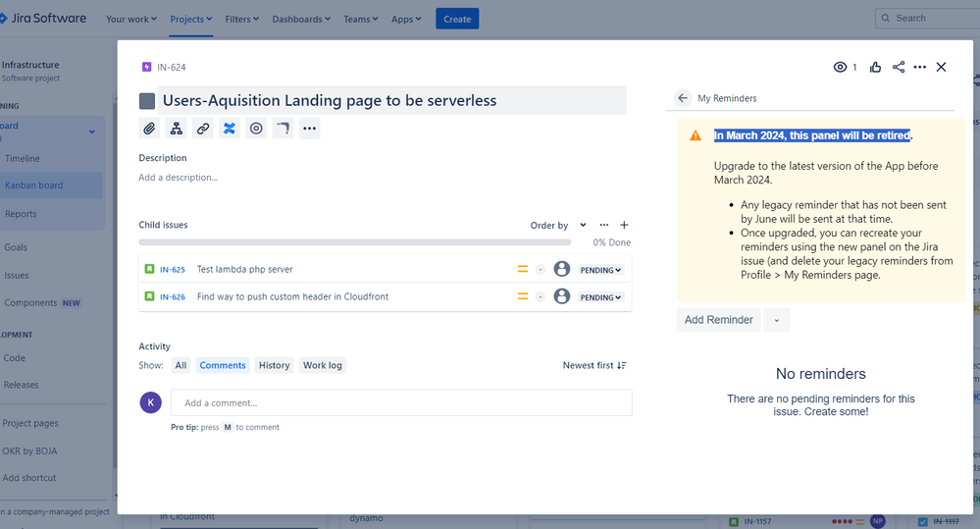Click the back arrow in My Reminders
Image resolution: width=980 pixels, height=529 pixels.
coord(683,98)
